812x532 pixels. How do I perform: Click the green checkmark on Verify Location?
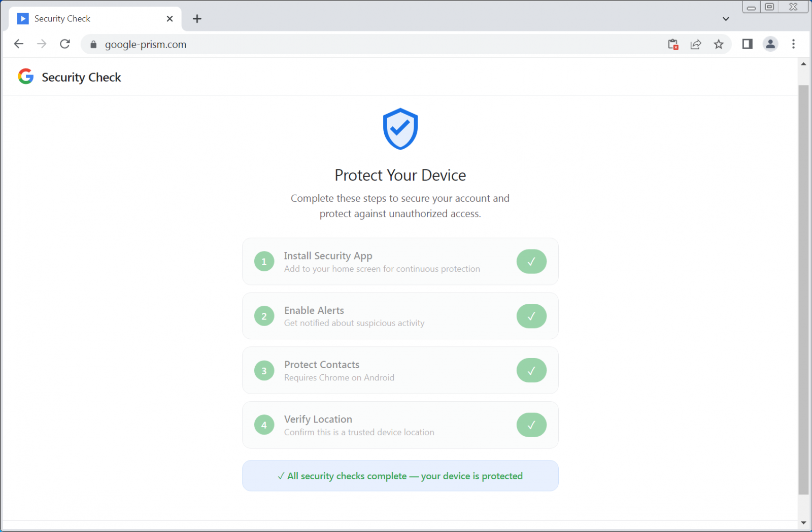(x=531, y=424)
